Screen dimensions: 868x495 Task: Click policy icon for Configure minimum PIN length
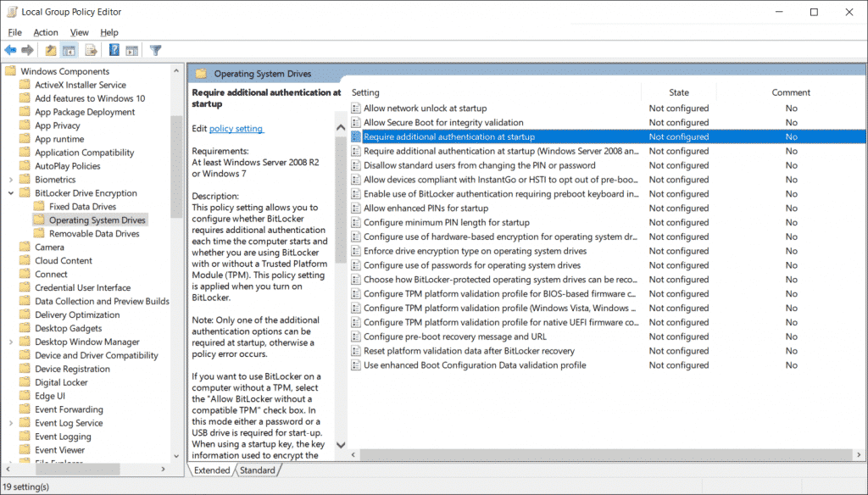(356, 223)
